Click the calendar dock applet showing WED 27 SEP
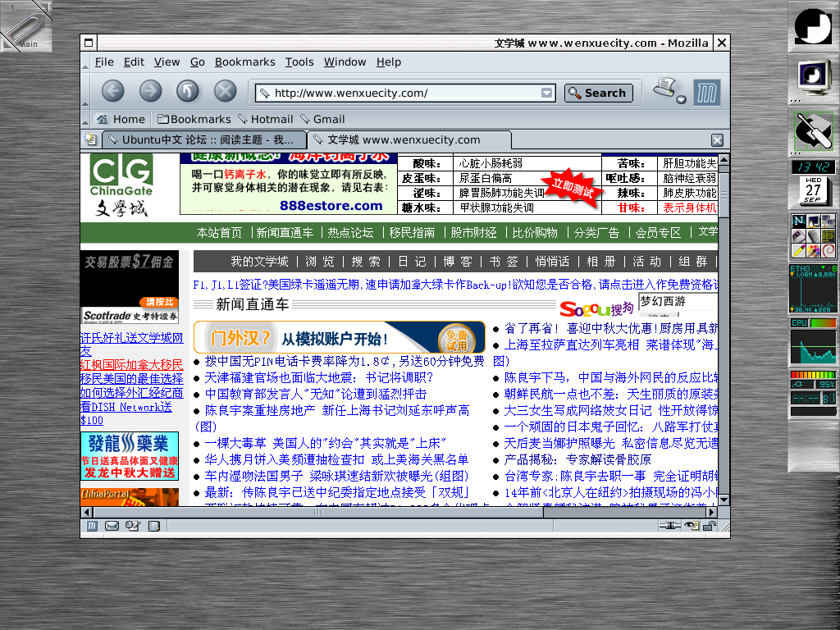Screen dimensions: 840x630 click(x=813, y=191)
